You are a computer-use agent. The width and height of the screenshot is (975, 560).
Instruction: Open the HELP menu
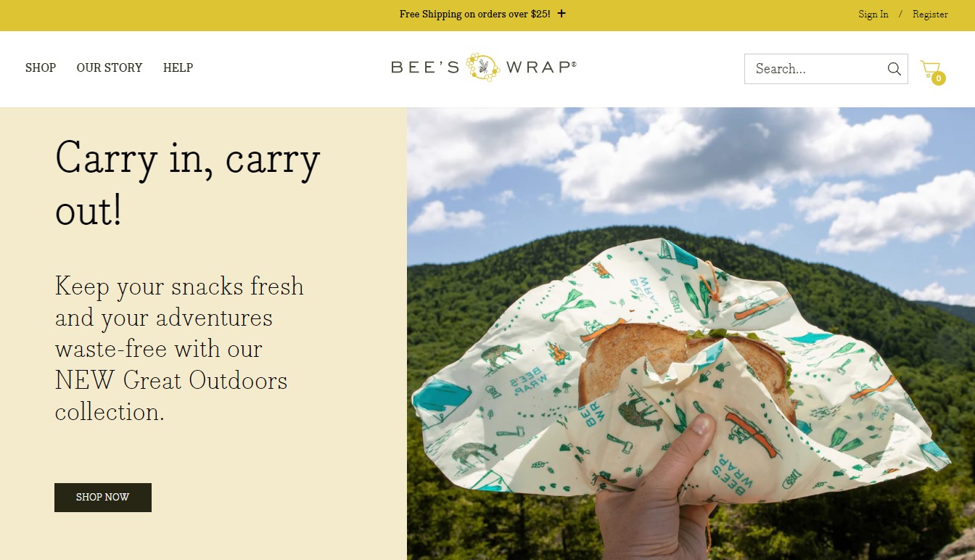click(x=178, y=67)
